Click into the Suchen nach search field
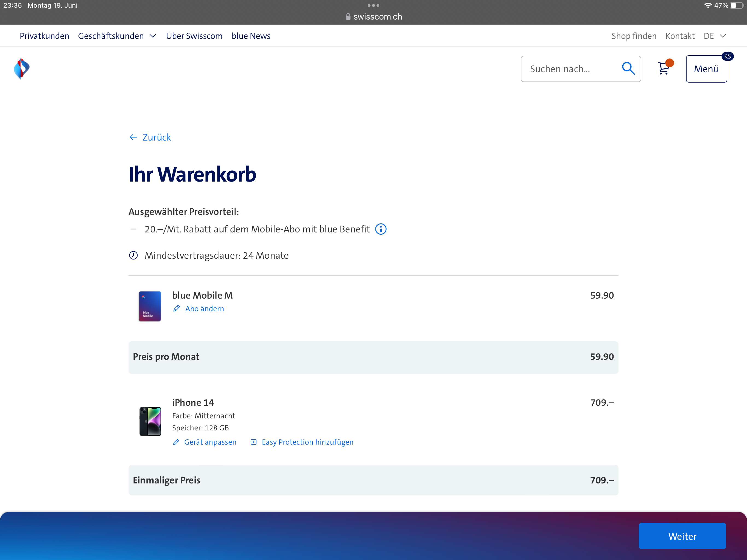This screenshot has width=747, height=560. coord(571,69)
